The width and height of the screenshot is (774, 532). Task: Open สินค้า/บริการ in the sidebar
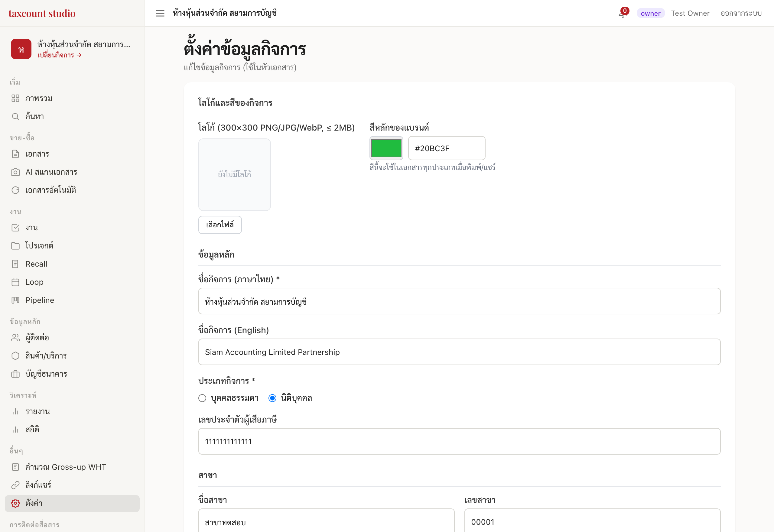(72, 356)
